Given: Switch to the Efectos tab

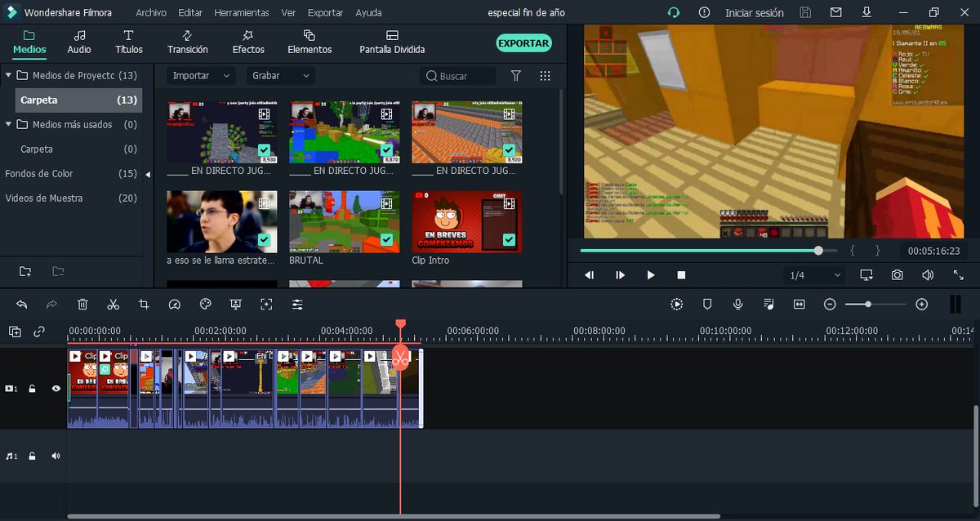Looking at the screenshot, I should point(248,42).
